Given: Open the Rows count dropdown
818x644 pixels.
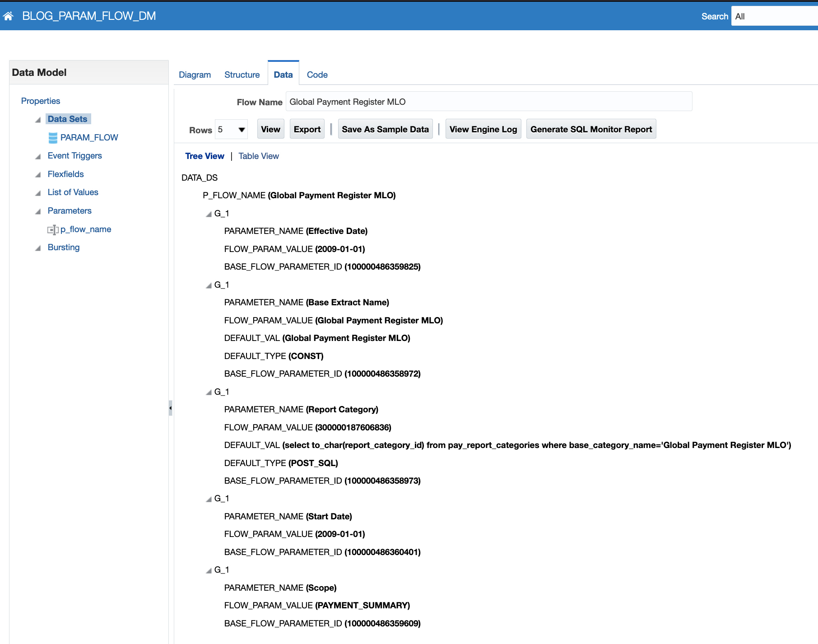Looking at the screenshot, I should click(x=242, y=130).
